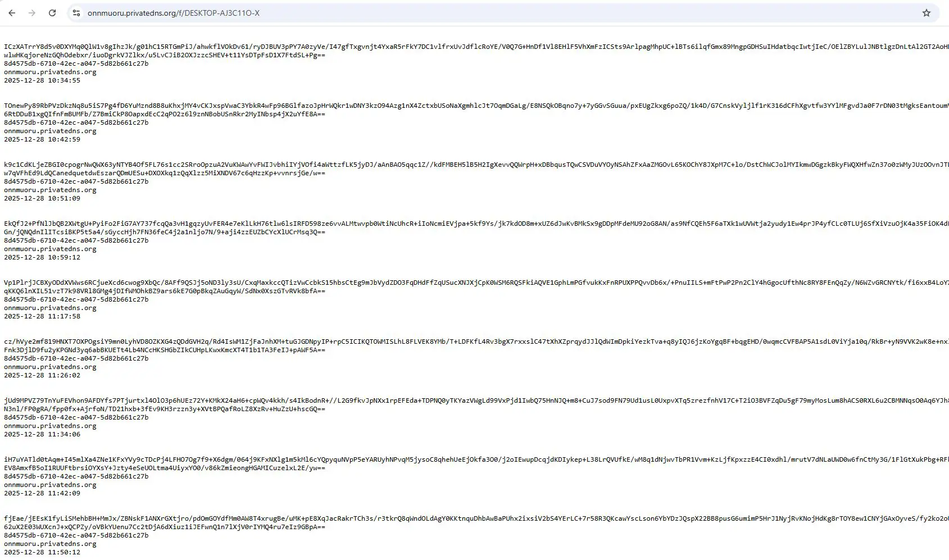Click the timestamp 2025-12-28 10:59:12
The height and width of the screenshot is (560, 949).
42,257
